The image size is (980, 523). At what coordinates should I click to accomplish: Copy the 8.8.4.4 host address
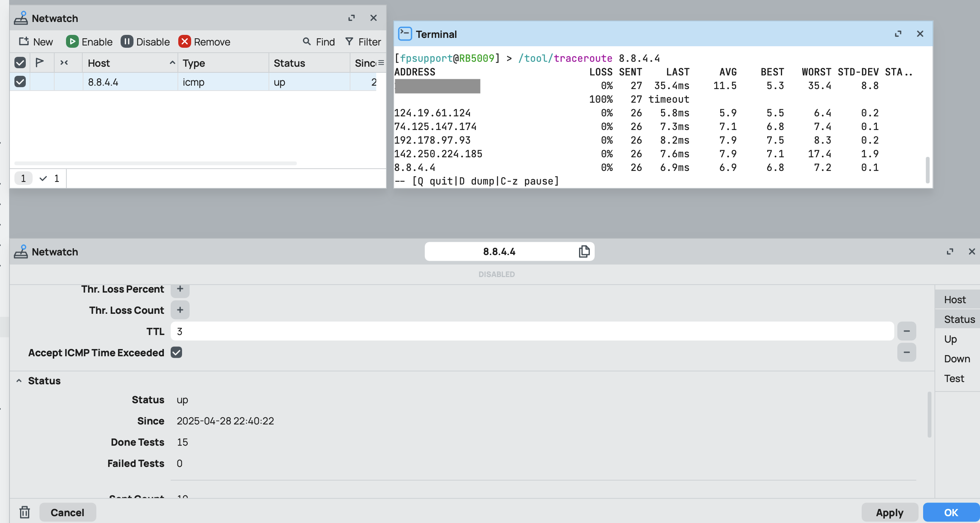[584, 251]
